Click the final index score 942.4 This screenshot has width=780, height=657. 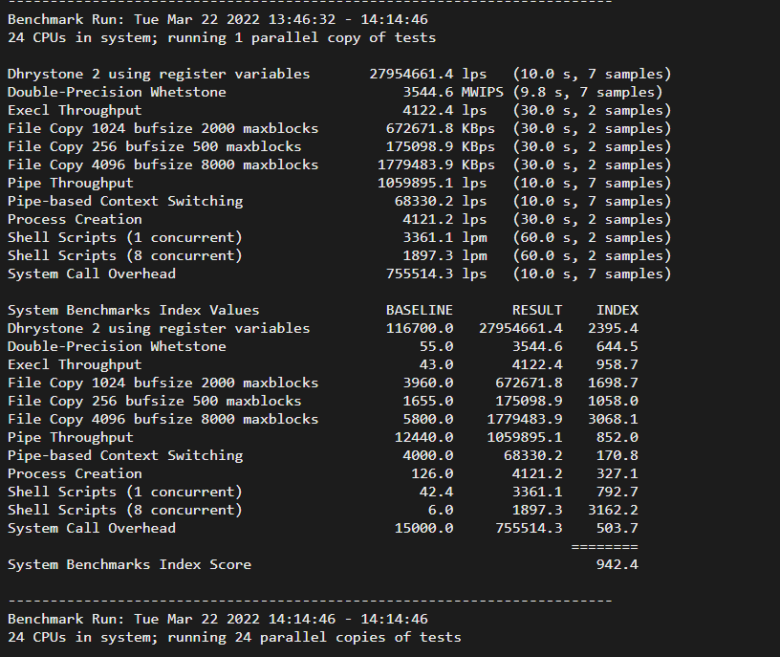pos(617,565)
